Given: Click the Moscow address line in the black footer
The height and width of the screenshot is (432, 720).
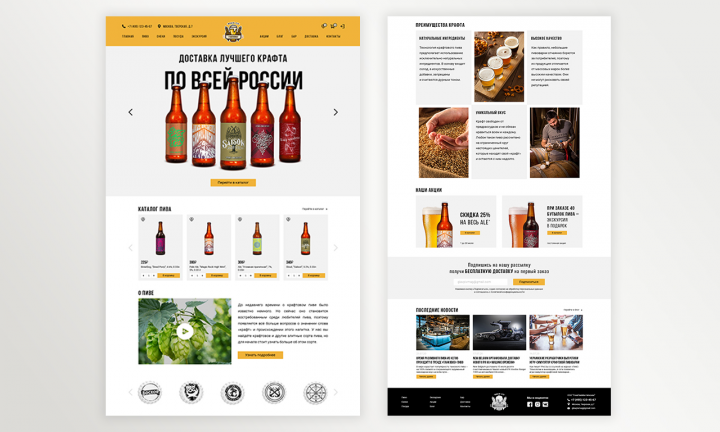Looking at the screenshot, I should [x=583, y=404].
